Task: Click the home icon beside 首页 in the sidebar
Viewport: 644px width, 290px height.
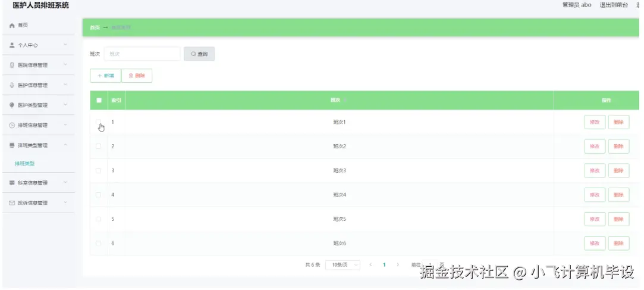Action: pyautogui.click(x=12, y=26)
